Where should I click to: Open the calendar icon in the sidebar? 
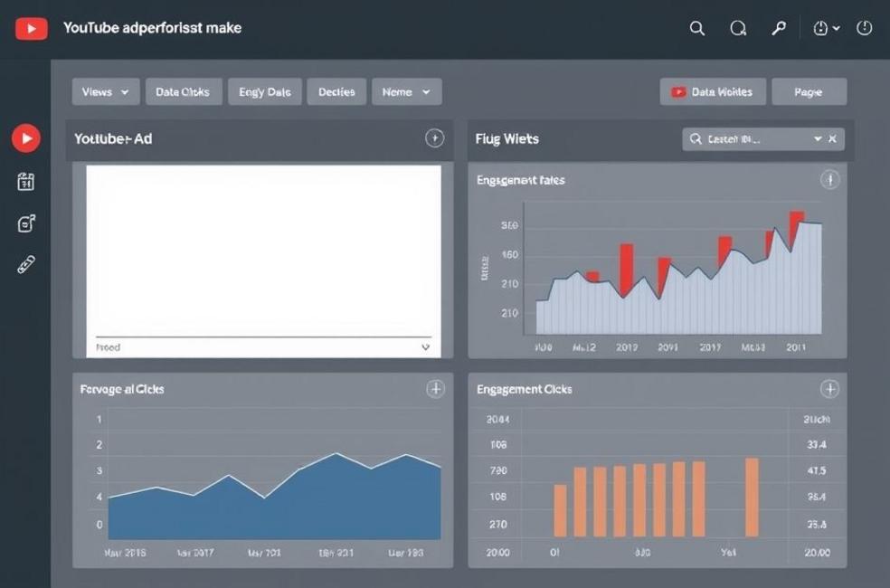coord(26,181)
